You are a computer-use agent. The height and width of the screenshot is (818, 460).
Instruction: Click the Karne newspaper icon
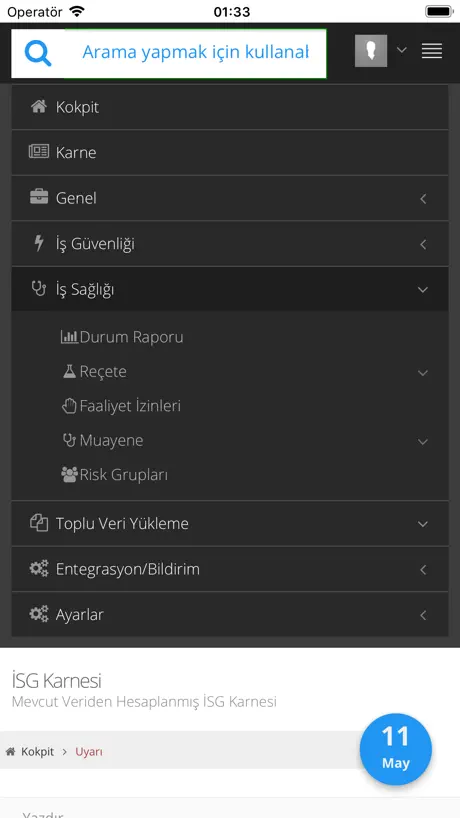[39, 152]
